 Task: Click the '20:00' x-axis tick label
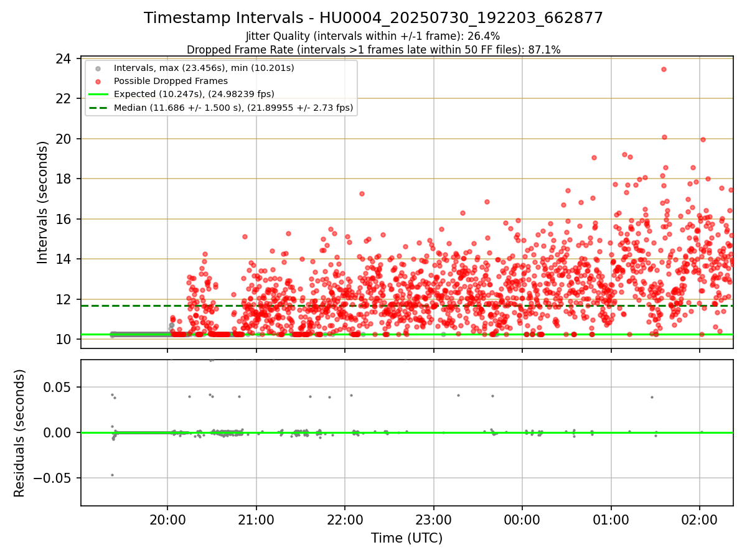point(167,520)
